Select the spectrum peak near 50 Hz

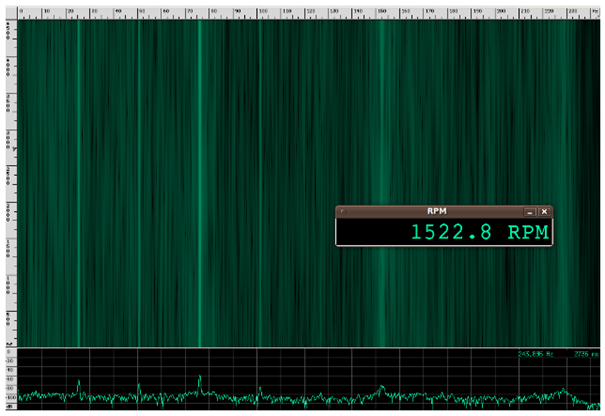(139, 386)
